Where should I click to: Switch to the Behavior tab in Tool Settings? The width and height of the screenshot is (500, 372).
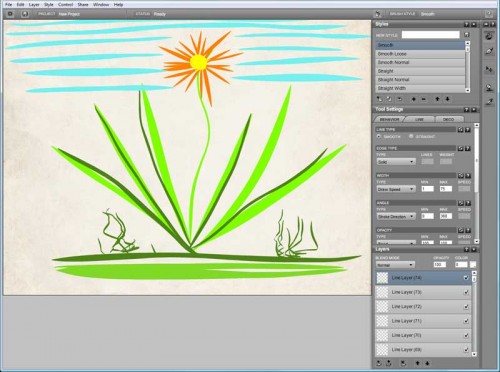[x=389, y=119]
